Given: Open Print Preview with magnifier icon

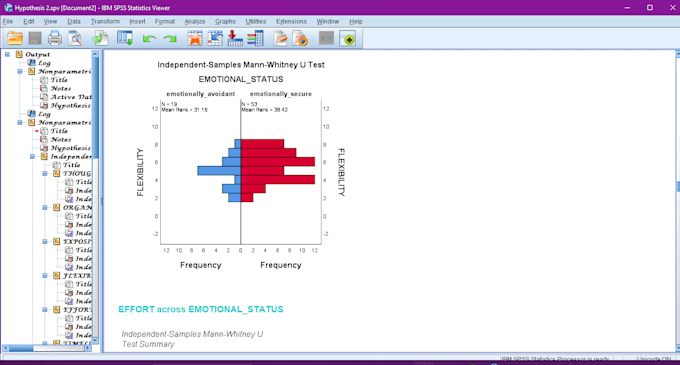Looking at the screenshot, I should 75,39.
